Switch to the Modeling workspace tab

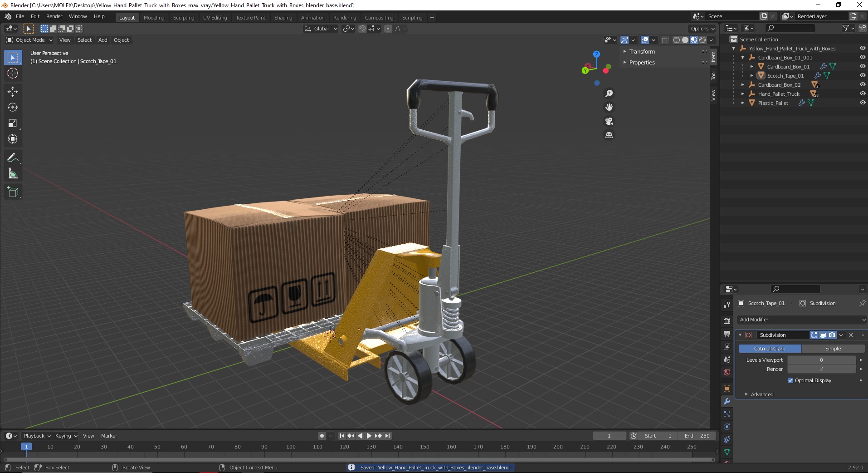click(x=154, y=18)
